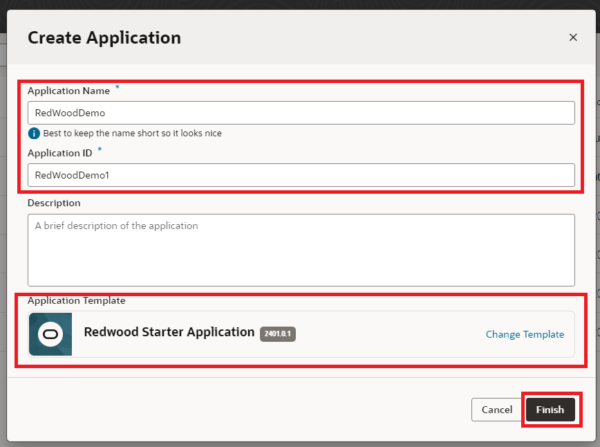Click the Description text area
The image size is (600, 447).
[x=301, y=250]
